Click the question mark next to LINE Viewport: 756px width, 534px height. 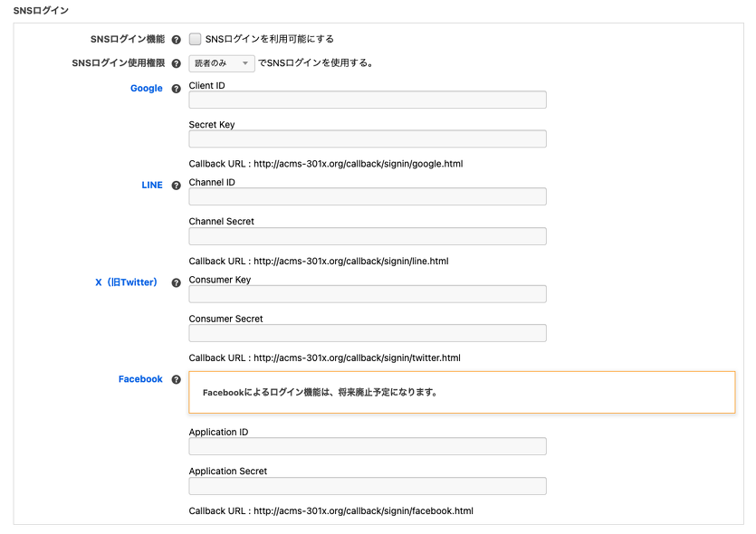(176, 185)
